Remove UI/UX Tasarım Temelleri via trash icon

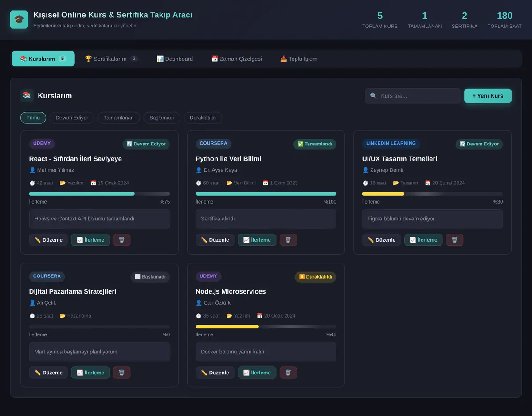click(454, 240)
